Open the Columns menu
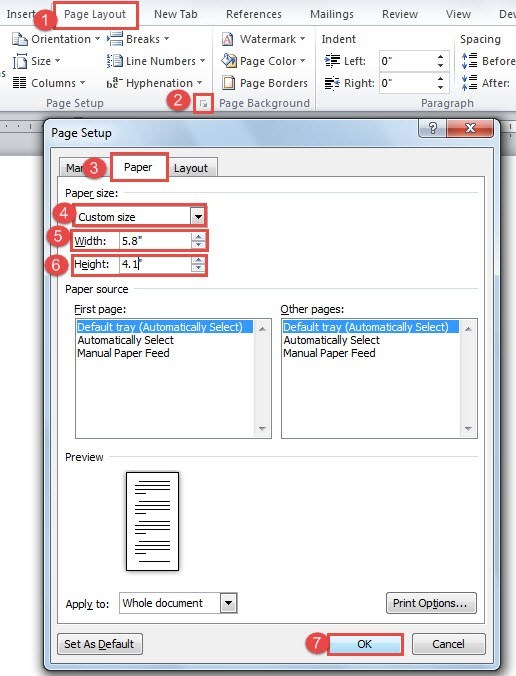The image size is (516, 676). (49, 83)
